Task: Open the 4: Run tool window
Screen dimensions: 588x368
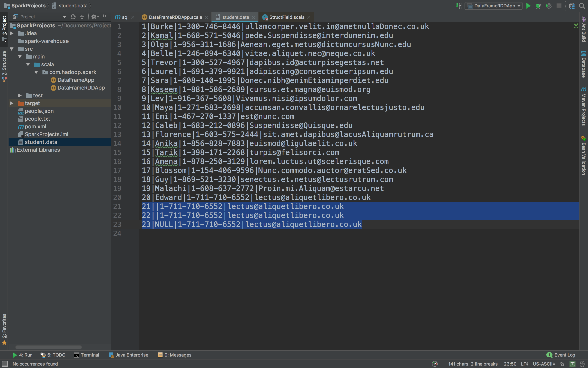Action: point(22,355)
